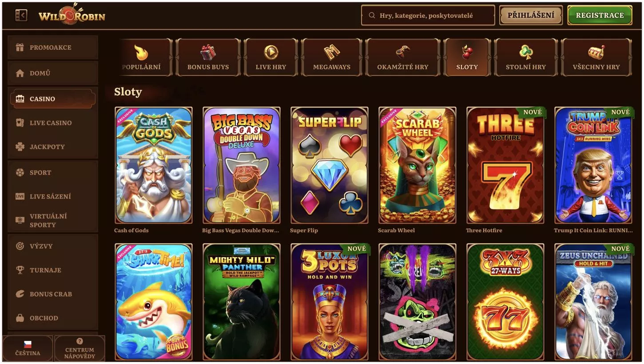Screen dimensions: 644x364
Task: Show Všechny hry category
Action: click(596, 57)
